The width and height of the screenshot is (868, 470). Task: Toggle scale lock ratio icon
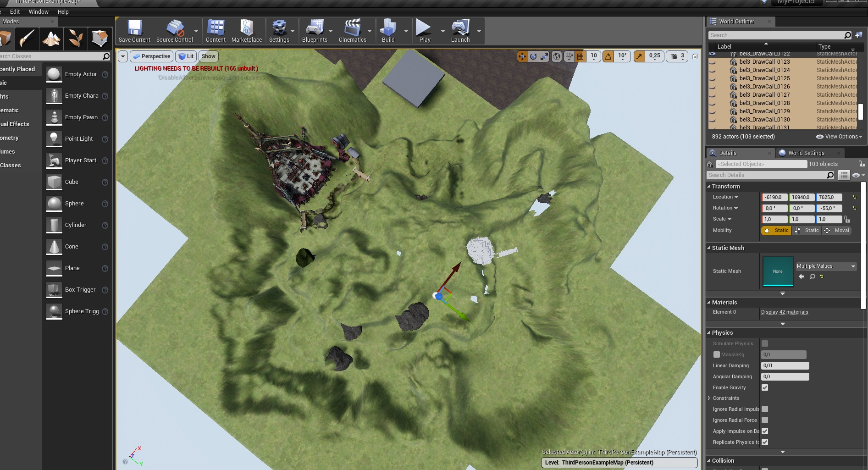[x=847, y=219]
